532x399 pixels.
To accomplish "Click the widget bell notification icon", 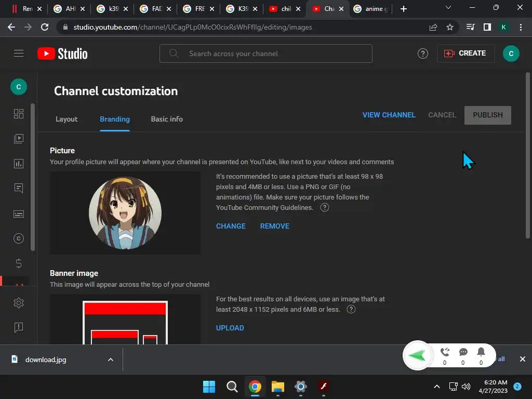I will click(481, 352).
